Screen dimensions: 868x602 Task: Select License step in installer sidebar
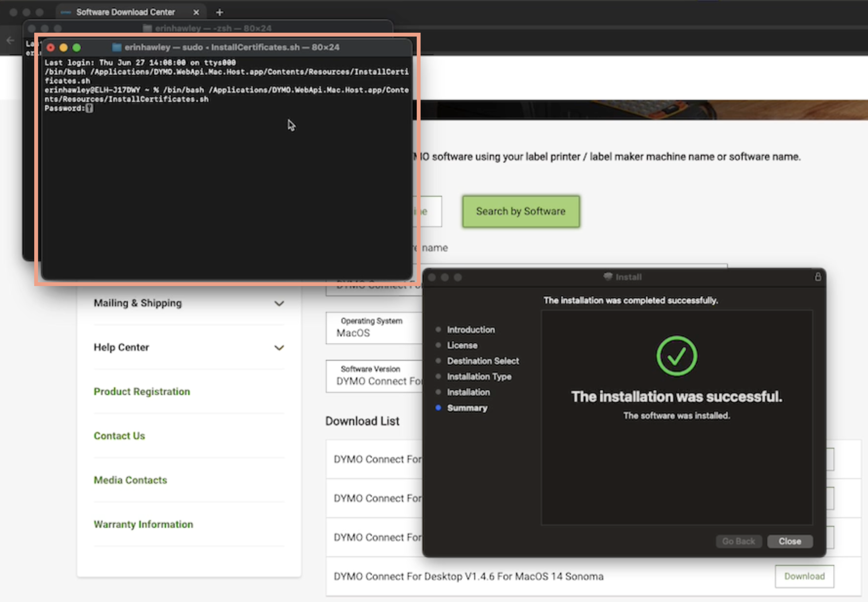coord(462,345)
